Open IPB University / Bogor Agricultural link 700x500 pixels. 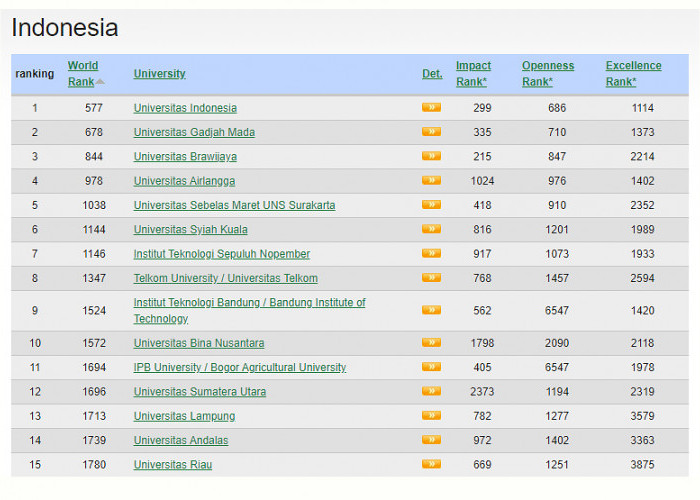click(240, 367)
